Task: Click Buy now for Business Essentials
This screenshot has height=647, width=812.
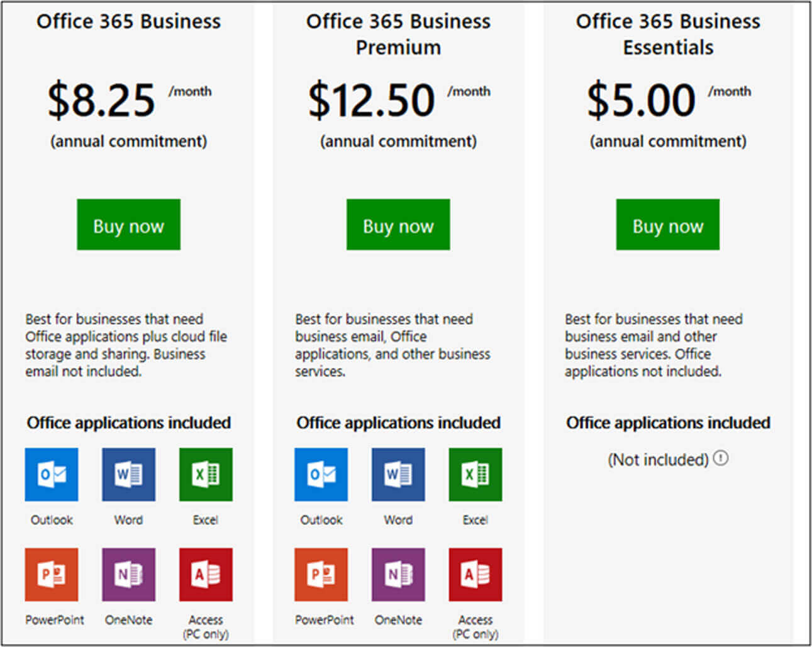Action: tap(667, 225)
